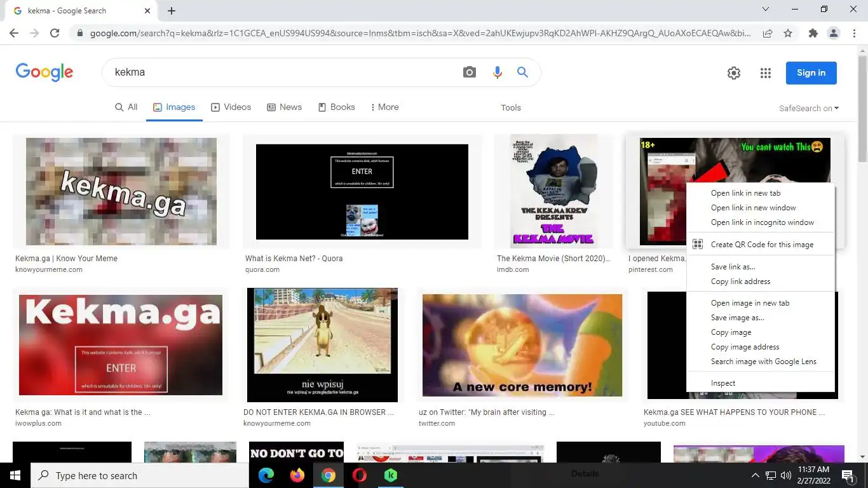Switch to the Videos tab
Viewport: 868px width, 488px height.
coord(231,107)
